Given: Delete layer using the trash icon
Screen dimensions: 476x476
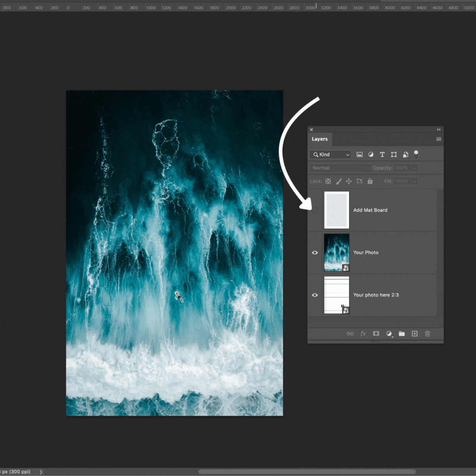Looking at the screenshot, I should 428,334.
